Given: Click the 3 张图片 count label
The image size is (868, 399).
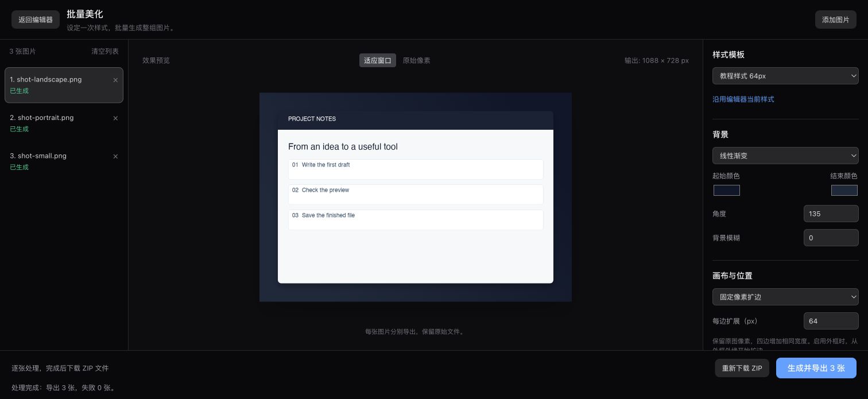Looking at the screenshot, I should pos(22,51).
